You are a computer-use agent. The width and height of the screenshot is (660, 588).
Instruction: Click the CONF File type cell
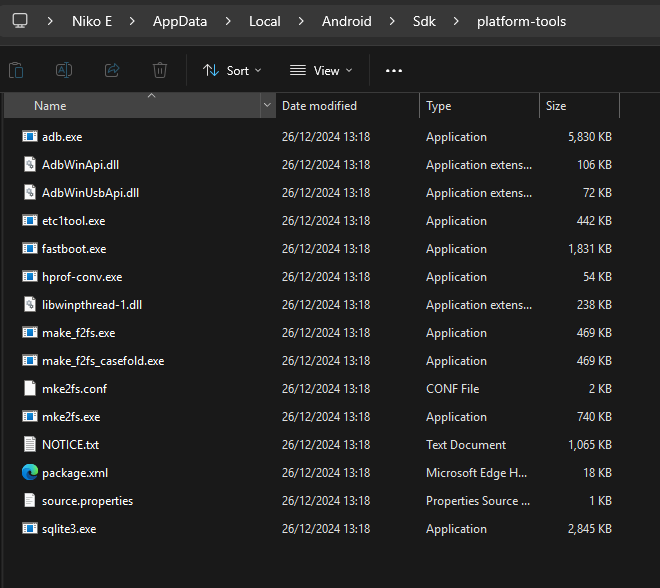pos(452,389)
